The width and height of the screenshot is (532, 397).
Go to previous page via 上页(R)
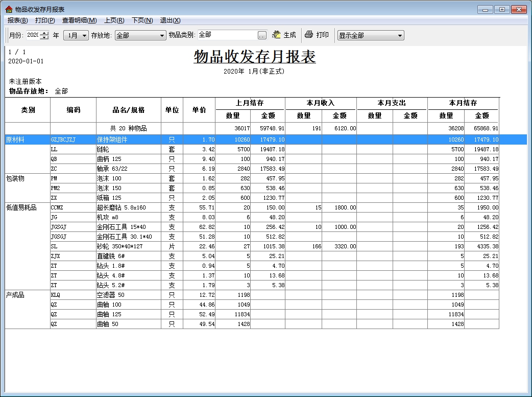pyautogui.click(x=114, y=20)
